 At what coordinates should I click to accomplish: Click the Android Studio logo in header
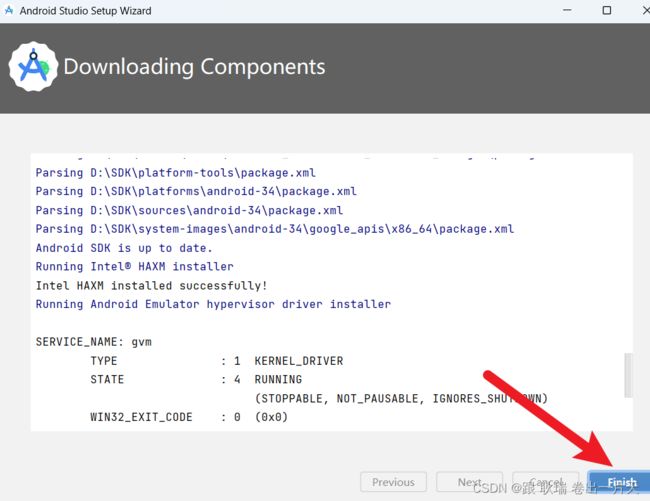click(x=33, y=66)
